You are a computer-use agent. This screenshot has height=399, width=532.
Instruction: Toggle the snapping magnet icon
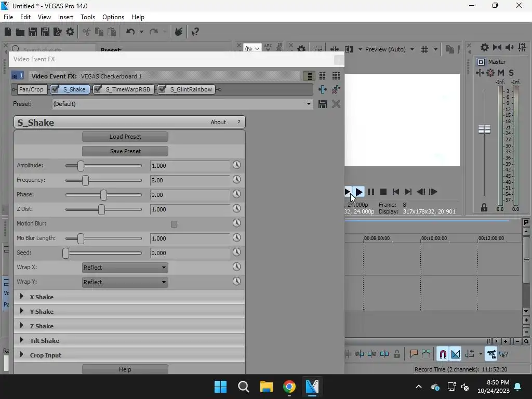443,354
